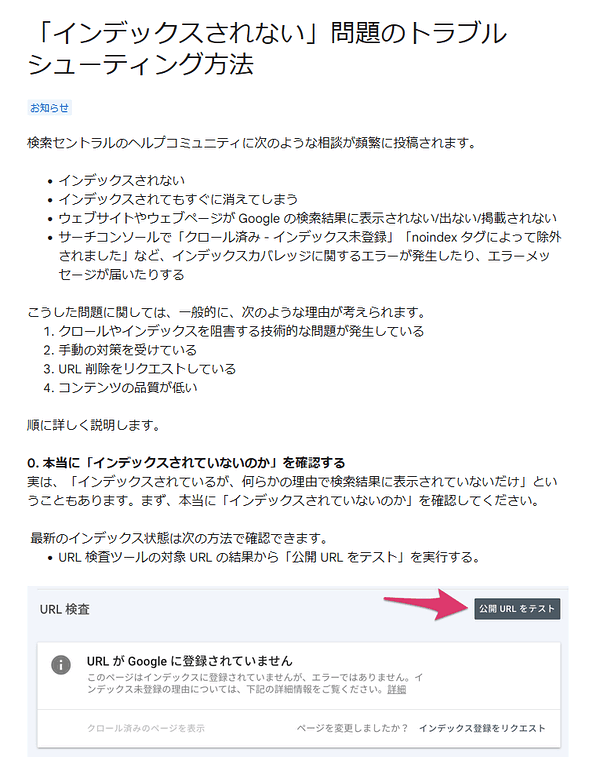Click the ページを変更しましたか？ text
This screenshot has width=600, height=764.
[x=352, y=728]
